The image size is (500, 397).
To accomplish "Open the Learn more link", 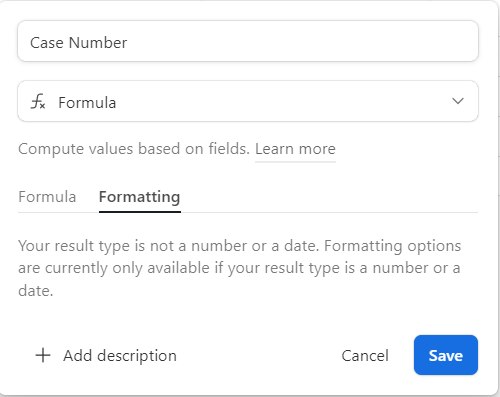I will click(x=295, y=149).
